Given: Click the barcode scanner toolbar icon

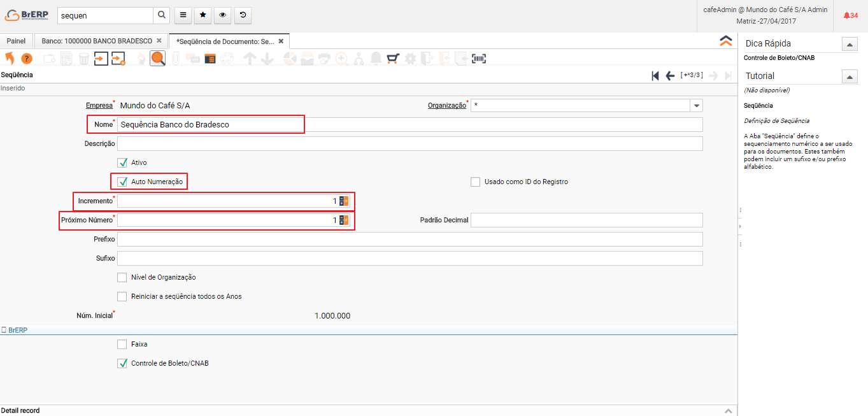Looking at the screenshot, I should 479,59.
